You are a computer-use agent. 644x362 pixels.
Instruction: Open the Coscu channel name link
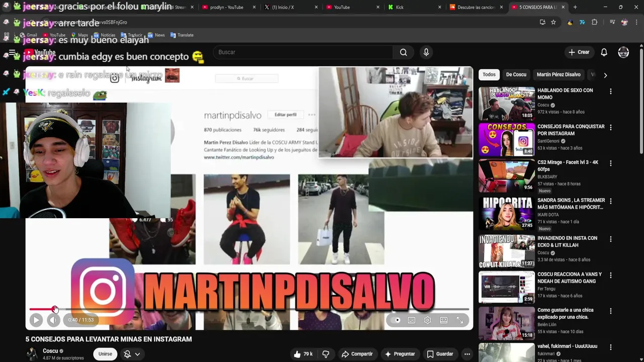pyautogui.click(x=50, y=351)
